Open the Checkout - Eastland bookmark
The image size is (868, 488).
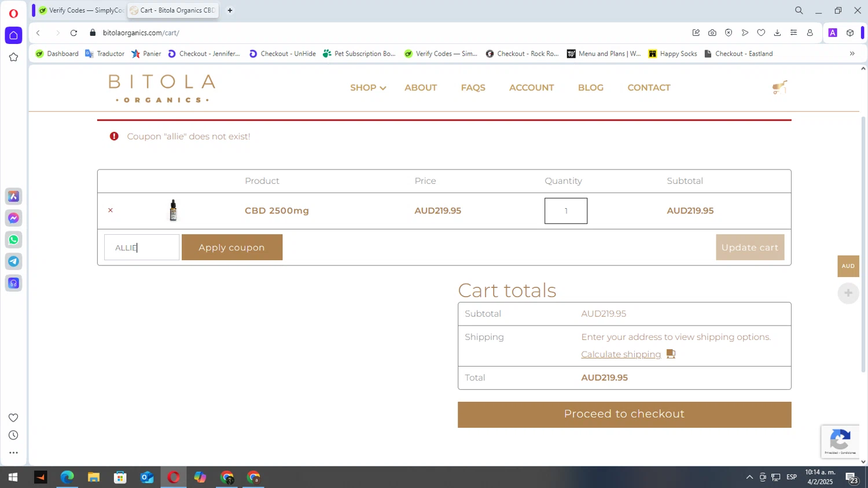(738, 54)
